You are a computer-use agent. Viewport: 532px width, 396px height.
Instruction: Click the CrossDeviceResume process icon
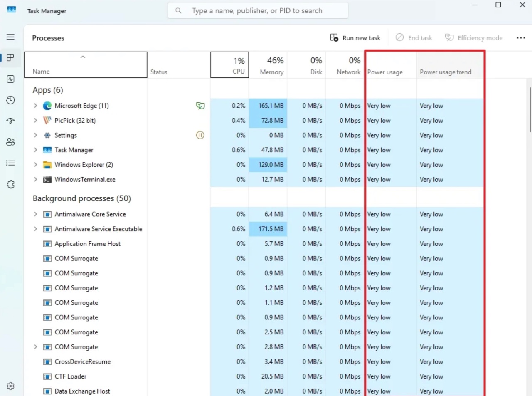(x=47, y=362)
